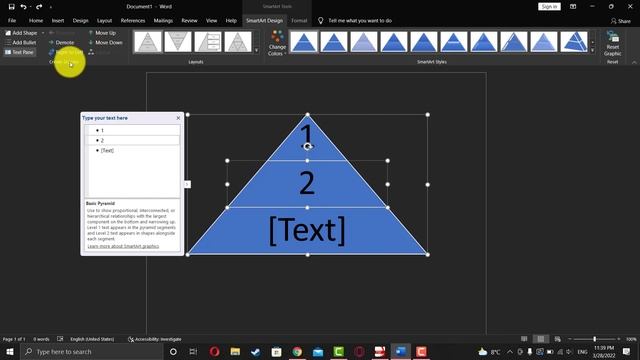Switch to Web Layout view icon
The width and height of the screenshot is (640, 360).
(x=558, y=339)
